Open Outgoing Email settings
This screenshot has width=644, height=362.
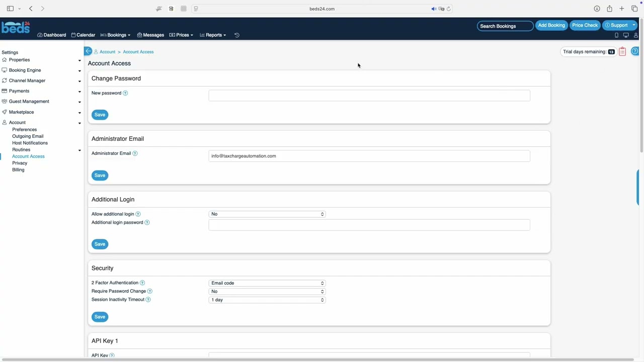coord(28,136)
